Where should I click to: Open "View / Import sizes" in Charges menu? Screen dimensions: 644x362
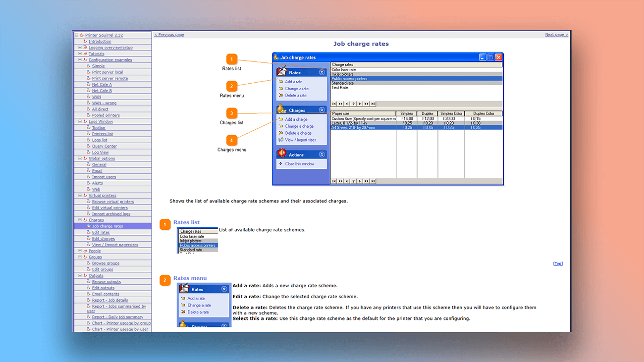[280, 139]
